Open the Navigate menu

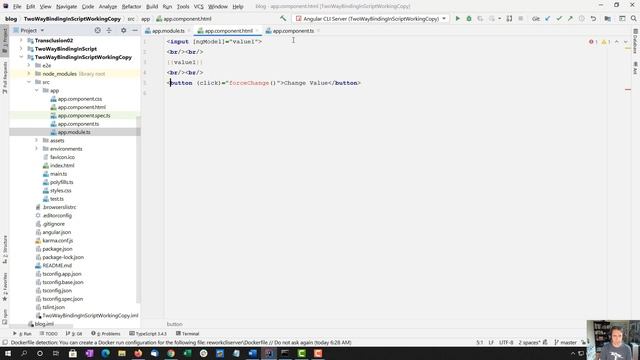(66, 7)
